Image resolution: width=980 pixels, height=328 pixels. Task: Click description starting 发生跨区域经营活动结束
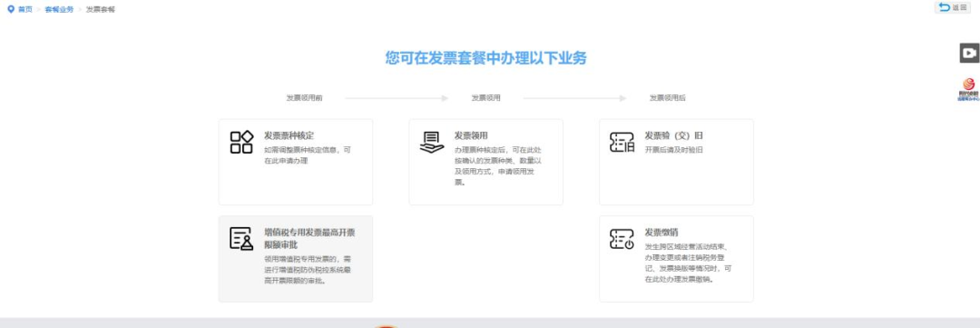688,263
